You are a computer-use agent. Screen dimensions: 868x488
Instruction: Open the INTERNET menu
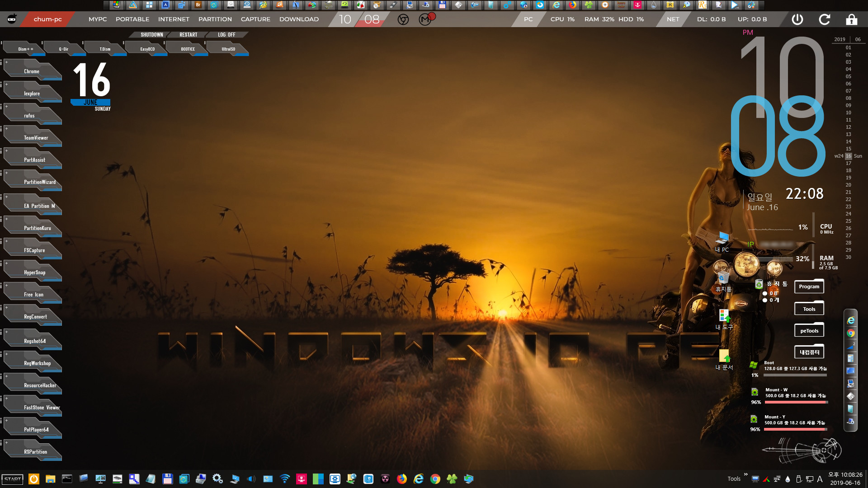pyautogui.click(x=174, y=19)
